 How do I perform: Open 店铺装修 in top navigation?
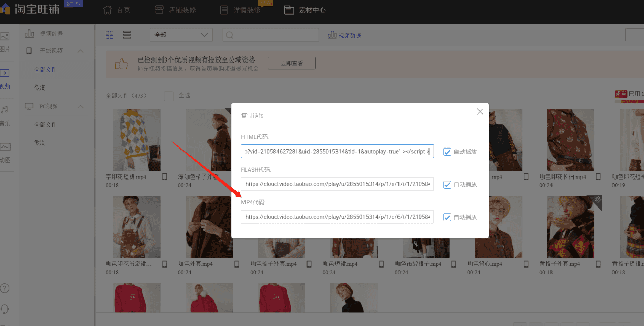(174, 10)
